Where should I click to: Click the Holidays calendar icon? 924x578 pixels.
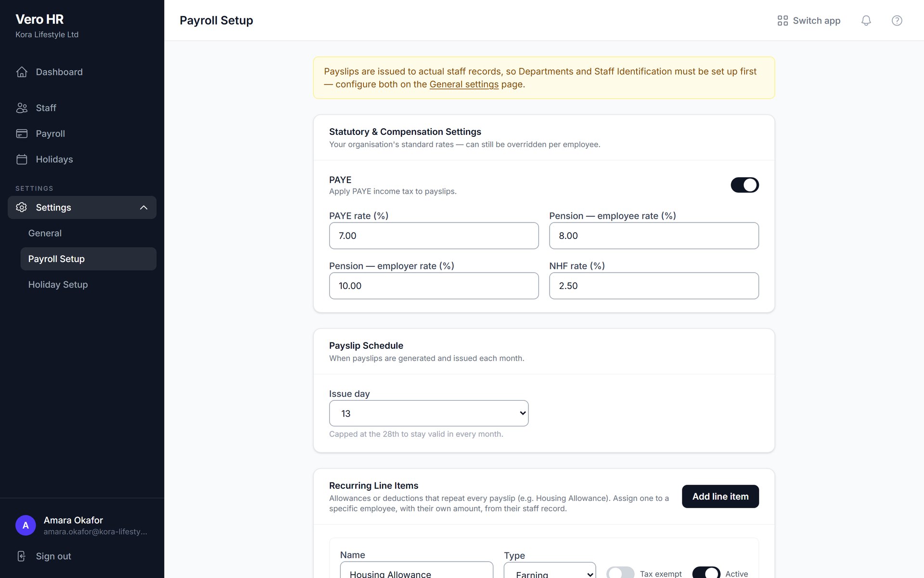click(x=22, y=159)
